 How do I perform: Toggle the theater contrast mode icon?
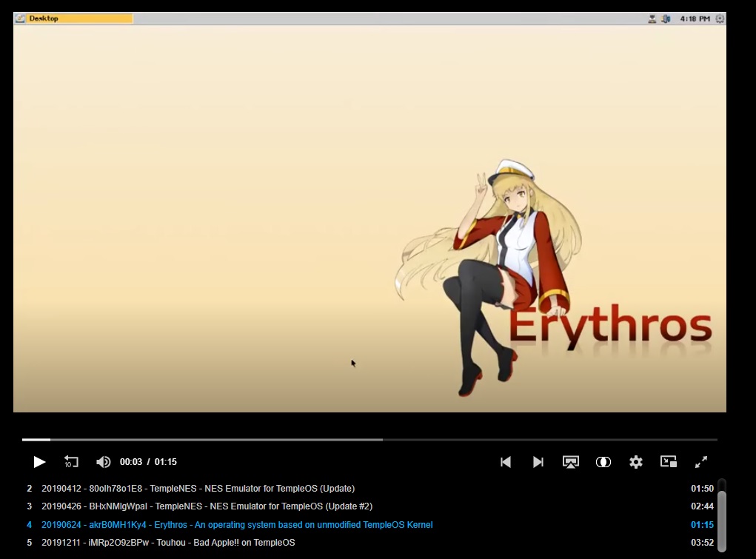(603, 462)
